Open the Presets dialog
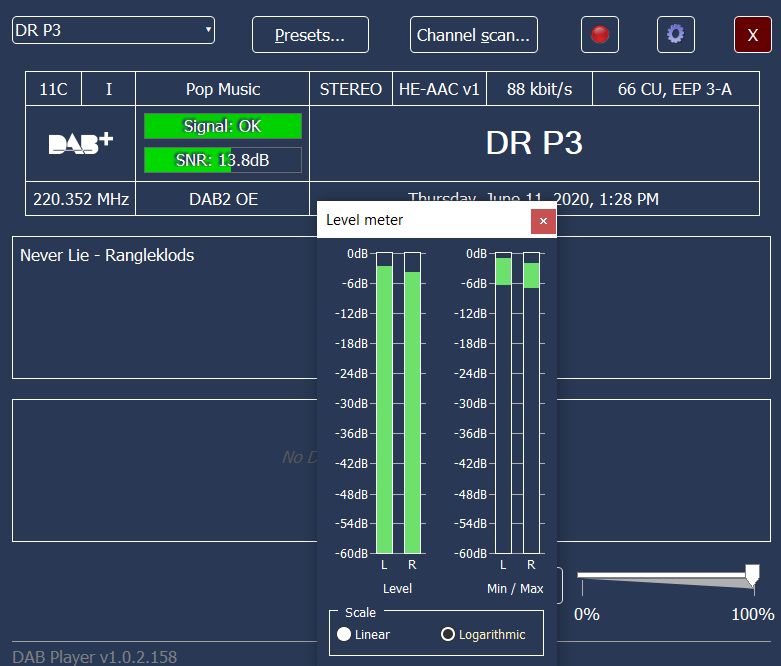The height and width of the screenshot is (666, 781). coord(310,35)
